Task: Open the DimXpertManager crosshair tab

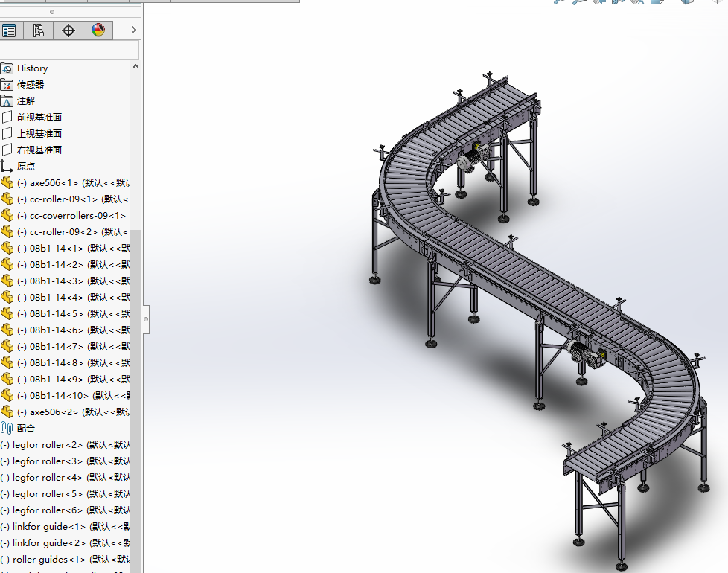Action: (68, 31)
